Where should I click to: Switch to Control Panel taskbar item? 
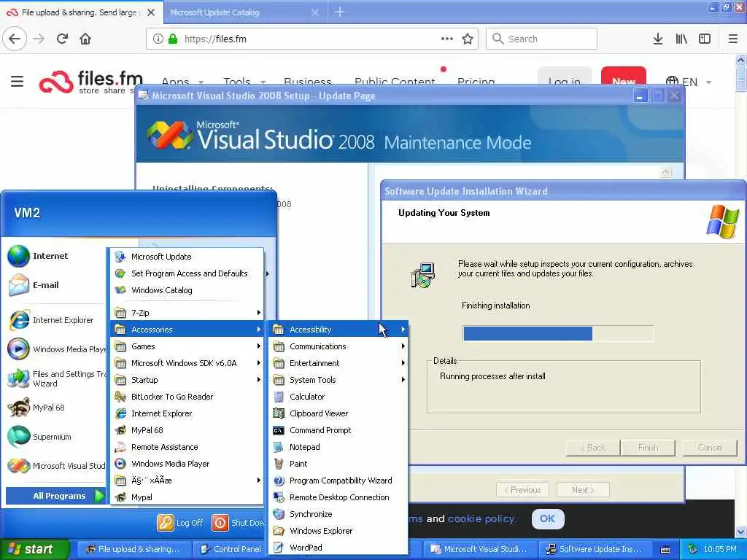231,549
